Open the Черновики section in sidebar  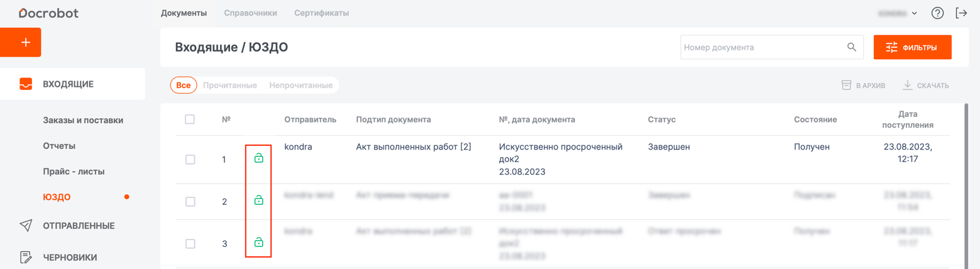70,257
